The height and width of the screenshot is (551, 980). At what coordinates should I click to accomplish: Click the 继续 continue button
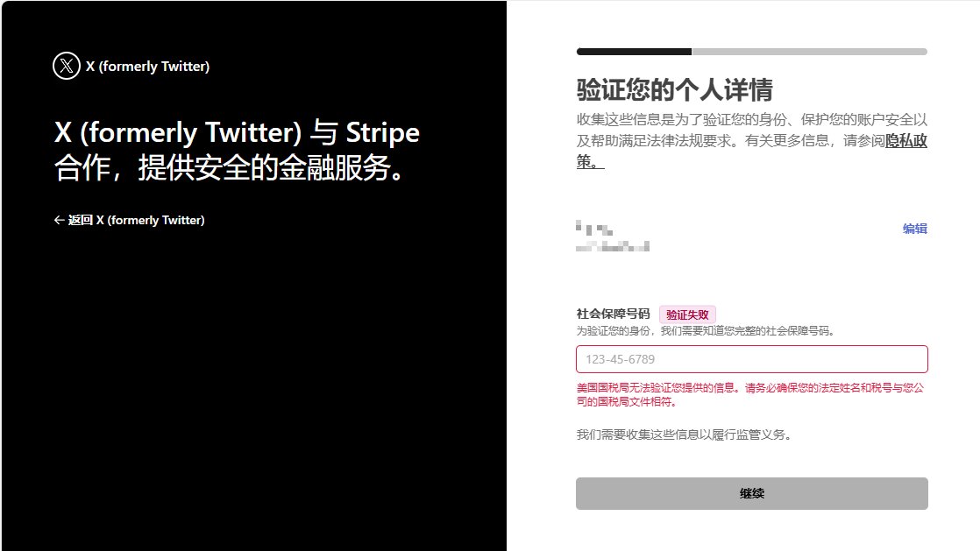click(x=752, y=493)
